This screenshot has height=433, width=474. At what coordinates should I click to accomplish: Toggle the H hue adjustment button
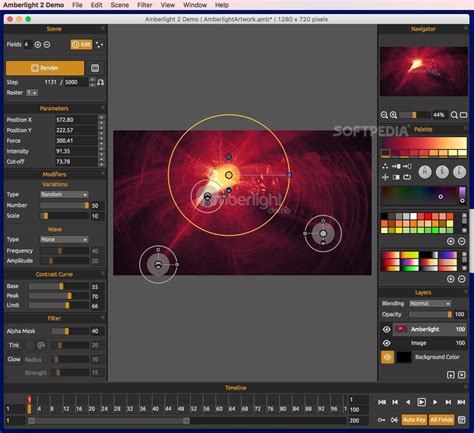point(425,172)
